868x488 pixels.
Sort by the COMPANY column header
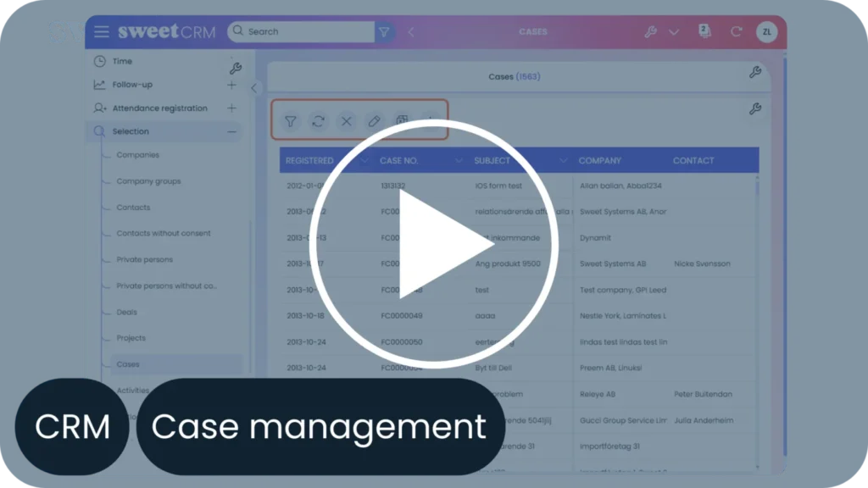600,160
